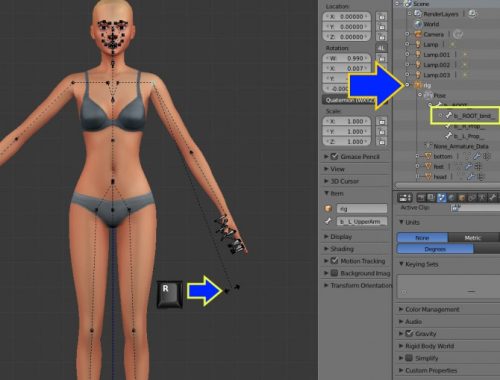Click the Active Clip browse icon
The image size is (500, 380).
coord(455,208)
